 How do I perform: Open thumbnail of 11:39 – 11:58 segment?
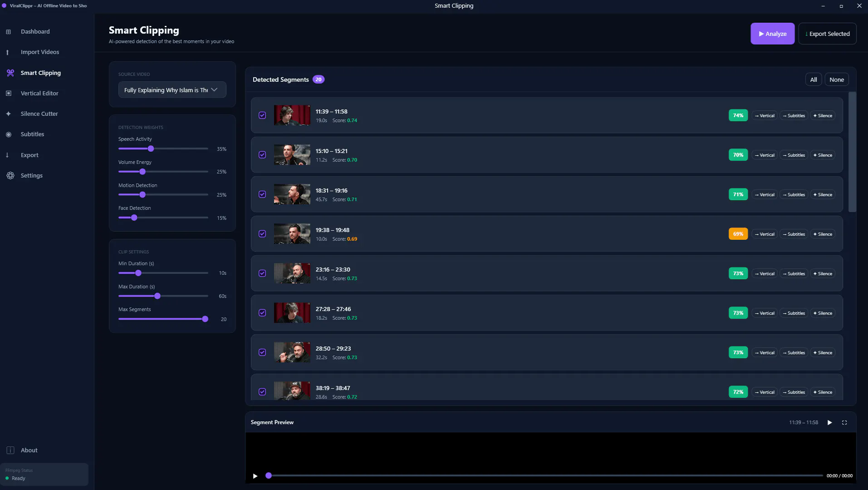tap(292, 115)
